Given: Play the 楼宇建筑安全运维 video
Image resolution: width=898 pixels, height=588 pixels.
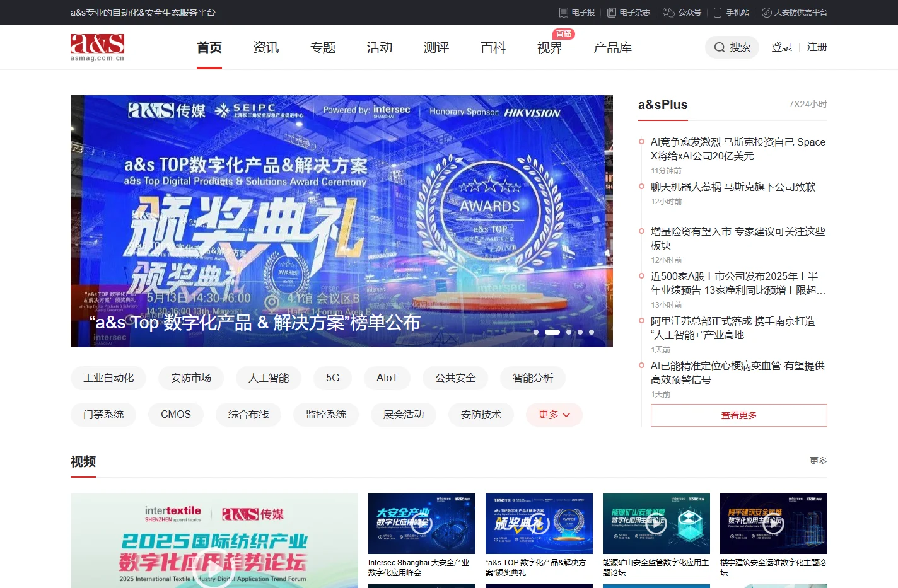Looking at the screenshot, I should pos(774,523).
